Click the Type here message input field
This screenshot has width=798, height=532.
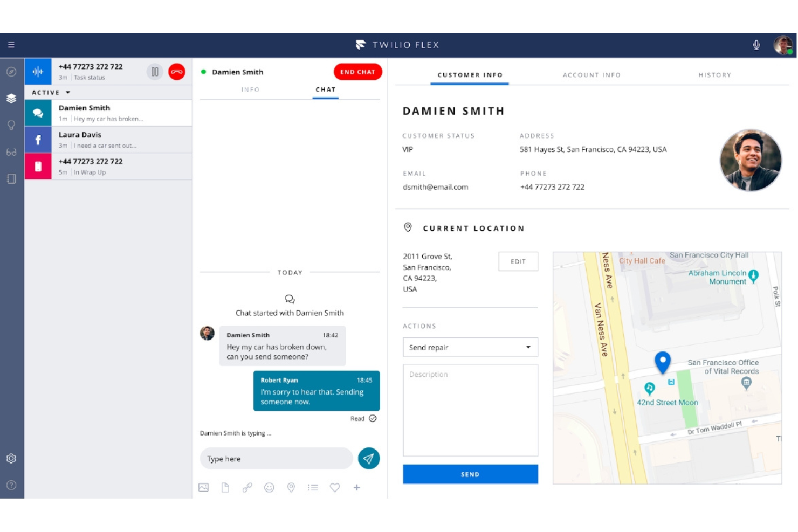pos(276,458)
